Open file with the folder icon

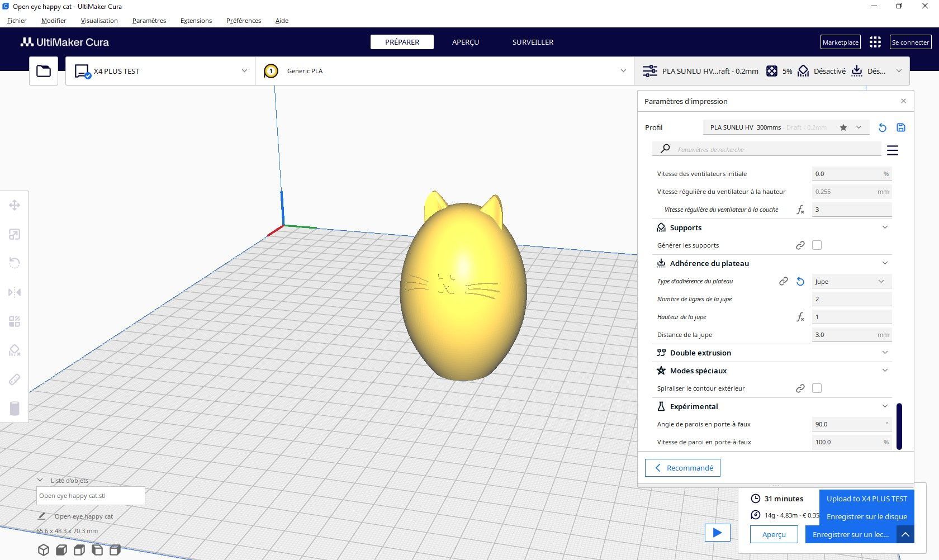[x=44, y=71]
